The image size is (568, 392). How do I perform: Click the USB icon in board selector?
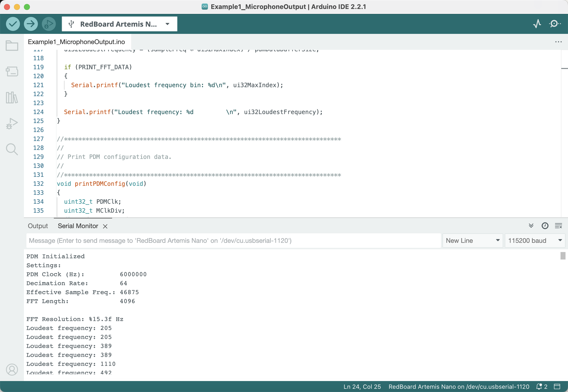71,24
